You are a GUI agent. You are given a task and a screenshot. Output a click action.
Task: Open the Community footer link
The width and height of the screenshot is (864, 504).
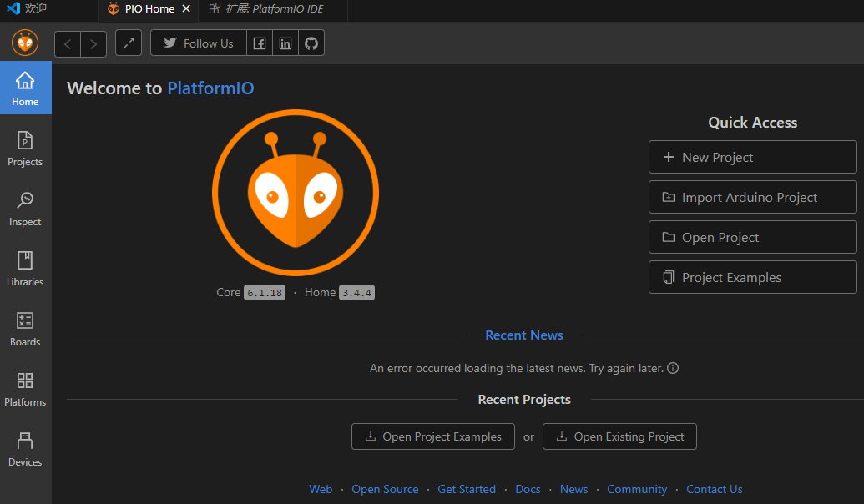(637, 489)
